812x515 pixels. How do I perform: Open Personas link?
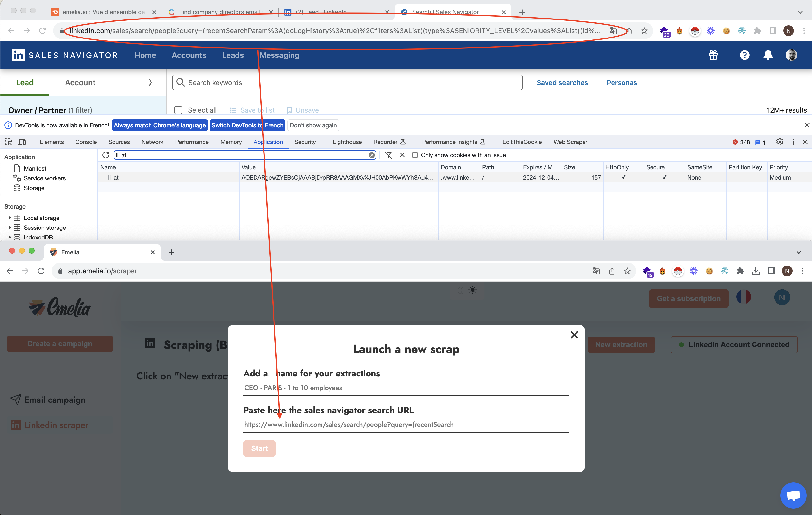pos(622,83)
